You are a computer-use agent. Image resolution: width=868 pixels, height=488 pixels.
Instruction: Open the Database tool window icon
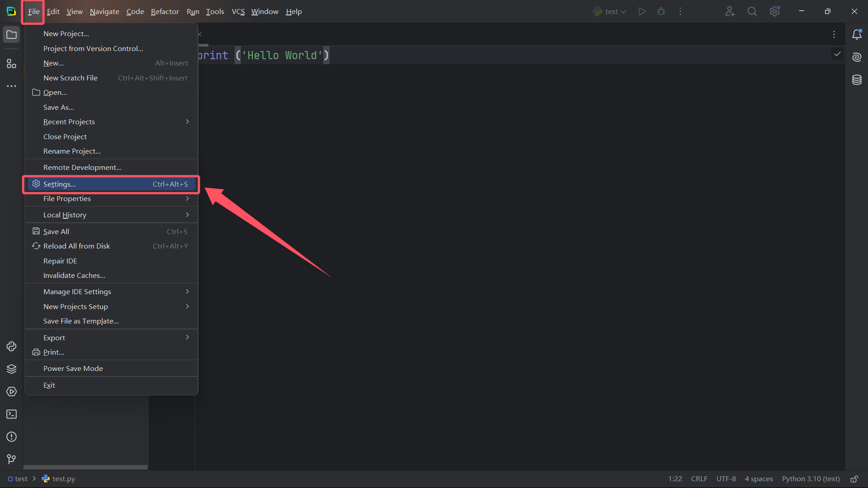coord(857,80)
